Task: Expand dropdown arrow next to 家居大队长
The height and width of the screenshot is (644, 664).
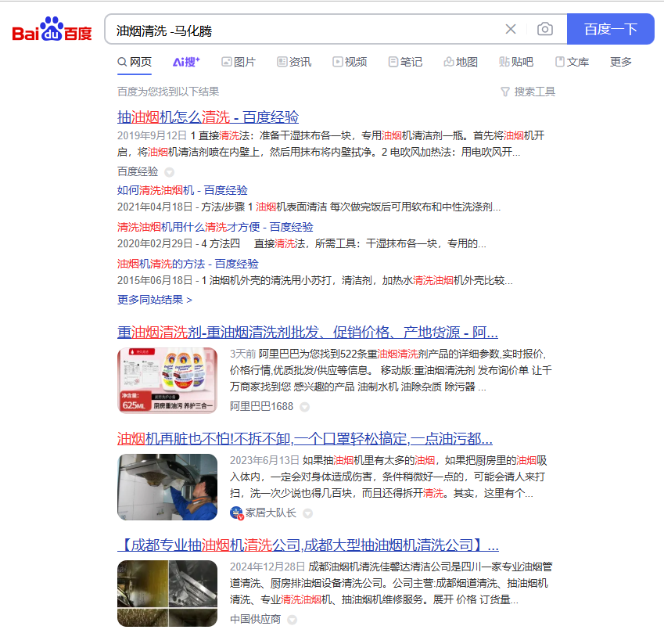Action: 308,513
